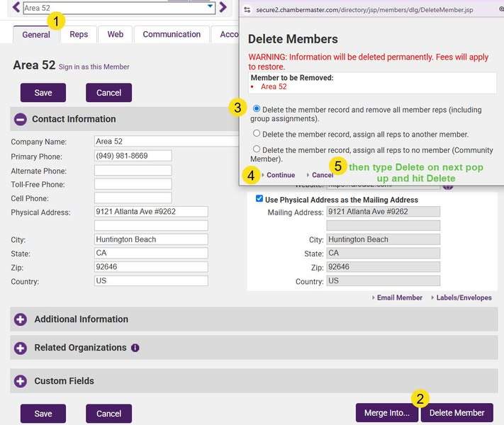Click Continue in Delete Members dialog
Viewport: 504px width, 425px height.
click(280, 175)
